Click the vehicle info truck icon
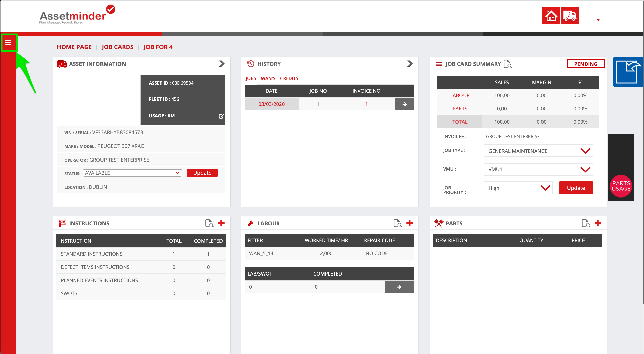Viewport: 644px width, 354px height. point(570,16)
